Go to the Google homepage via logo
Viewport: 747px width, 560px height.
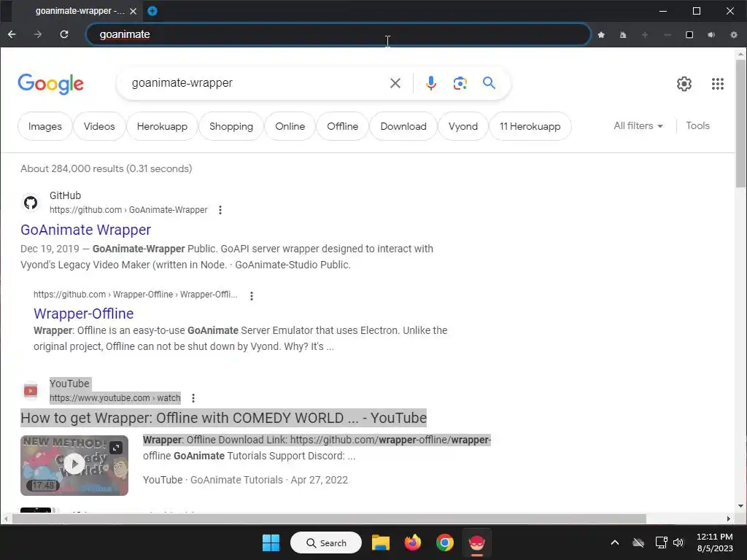(x=50, y=84)
